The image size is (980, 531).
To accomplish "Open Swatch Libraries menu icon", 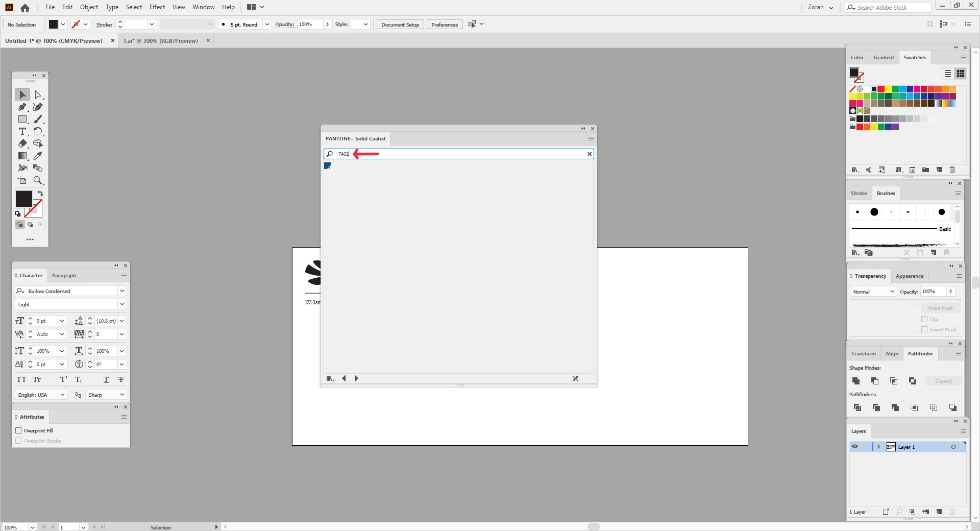I will tap(855, 170).
